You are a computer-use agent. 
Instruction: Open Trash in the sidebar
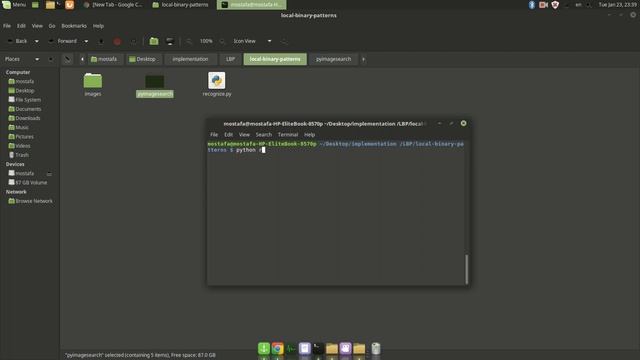coord(19,155)
